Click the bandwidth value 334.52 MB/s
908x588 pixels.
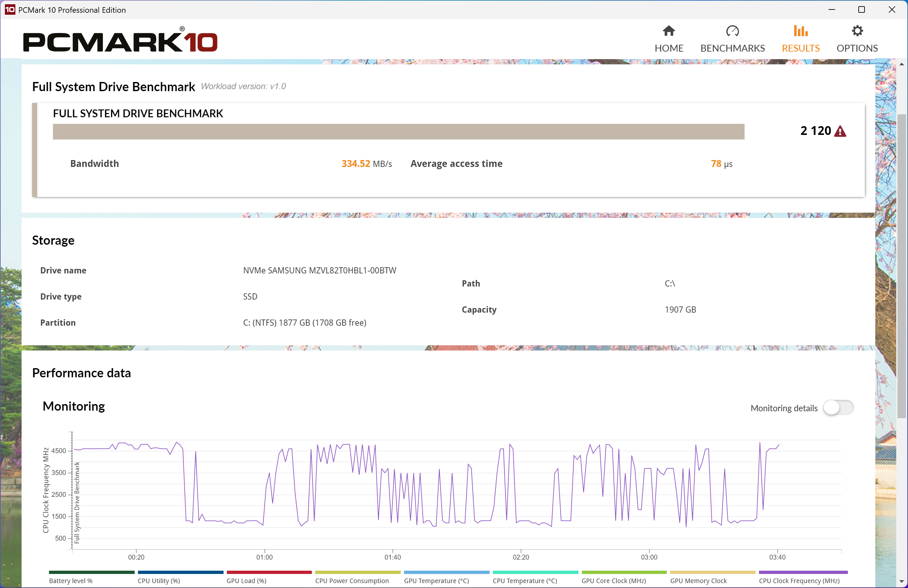click(x=367, y=164)
